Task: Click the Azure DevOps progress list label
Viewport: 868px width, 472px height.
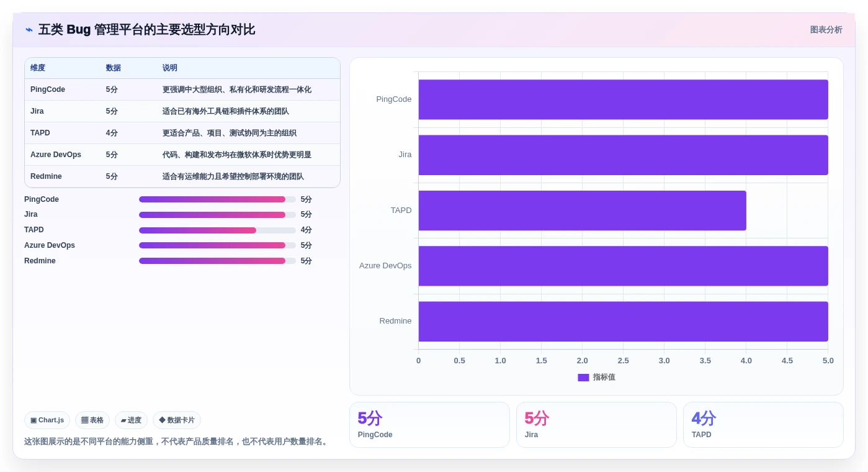Action: 50,245
